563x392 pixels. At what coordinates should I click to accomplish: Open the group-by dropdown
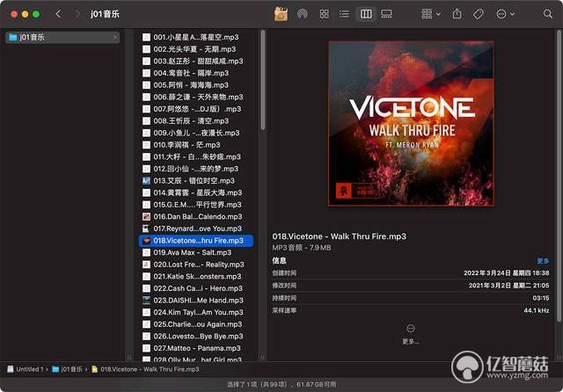431,14
